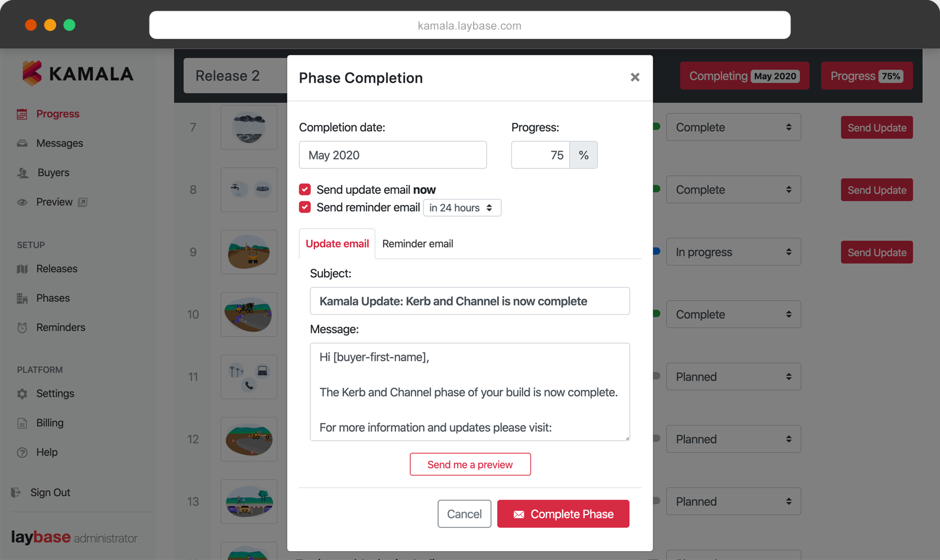
Task: Click the Complete Phase button
Action: [x=563, y=514]
